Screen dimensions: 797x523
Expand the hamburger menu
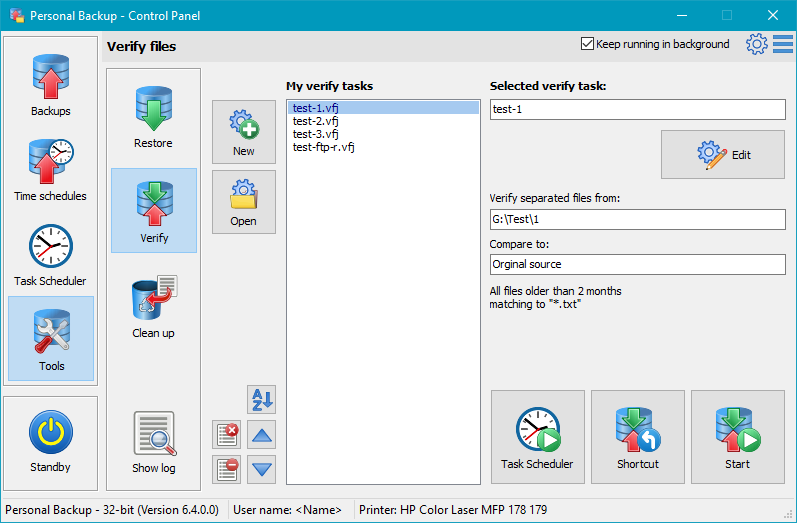(x=783, y=44)
